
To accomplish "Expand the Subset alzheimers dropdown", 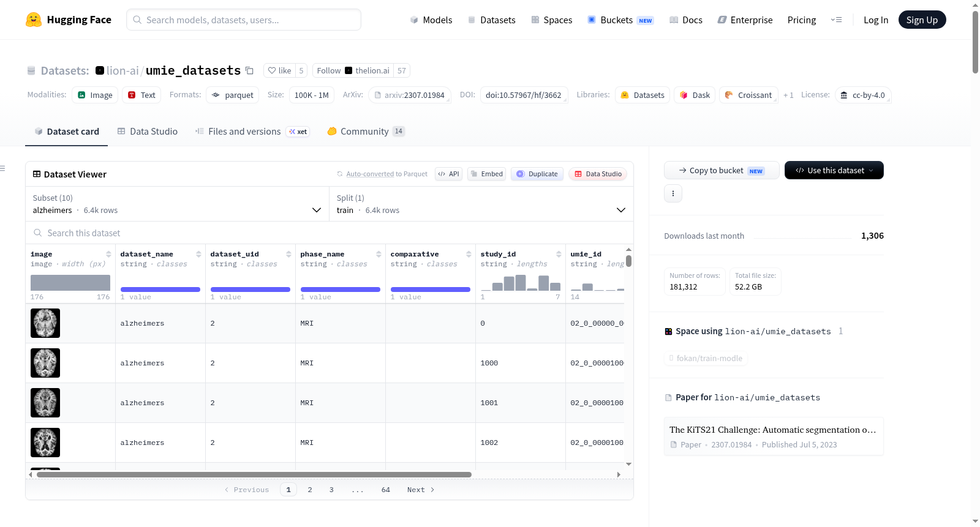I will [x=177, y=204].
